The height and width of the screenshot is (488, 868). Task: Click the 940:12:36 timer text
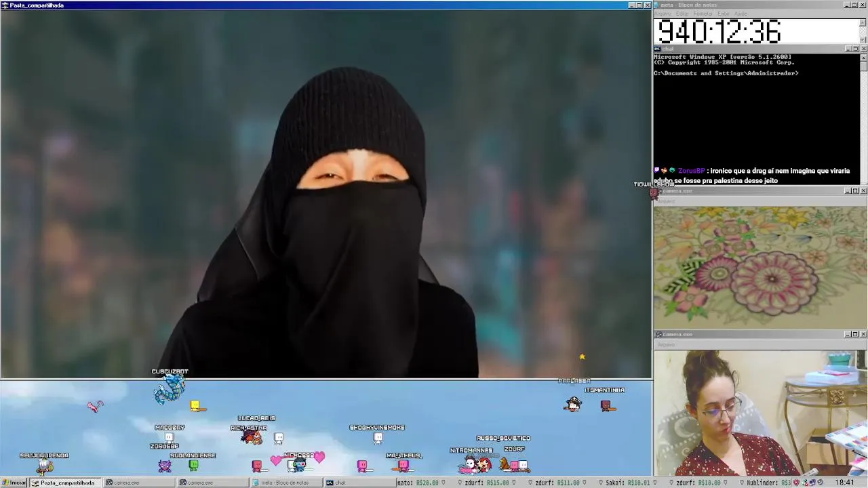[x=719, y=32]
